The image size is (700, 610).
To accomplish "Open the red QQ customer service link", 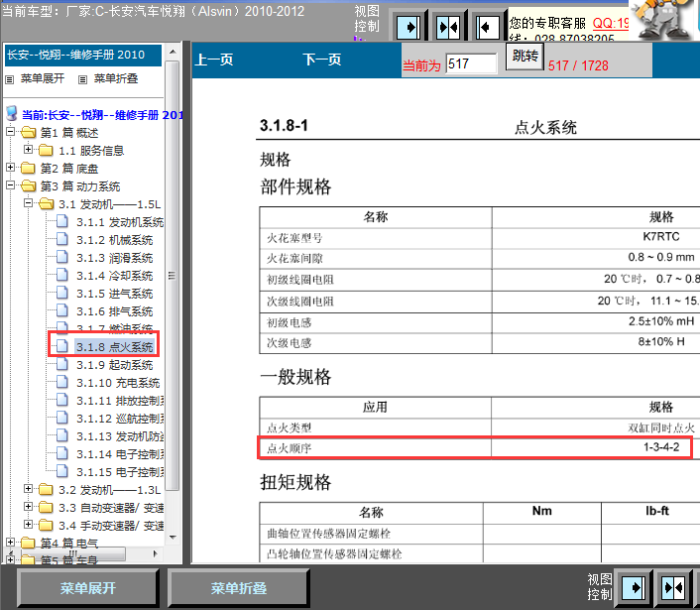I will point(610,23).
